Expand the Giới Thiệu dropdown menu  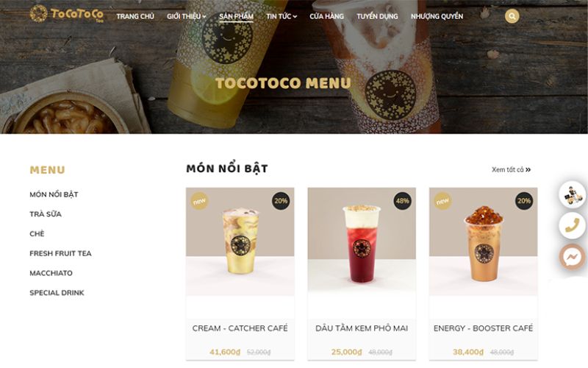[x=187, y=16]
